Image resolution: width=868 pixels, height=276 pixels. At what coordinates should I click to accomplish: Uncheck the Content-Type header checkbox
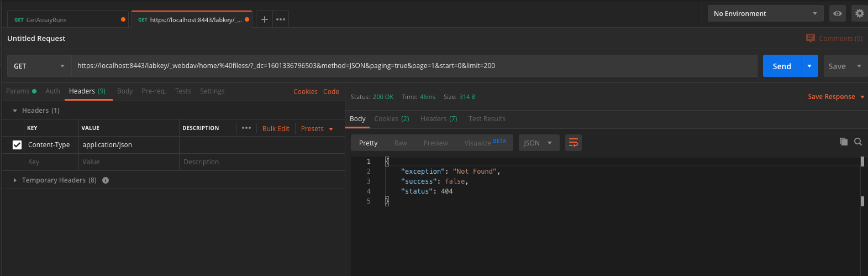(x=17, y=145)
